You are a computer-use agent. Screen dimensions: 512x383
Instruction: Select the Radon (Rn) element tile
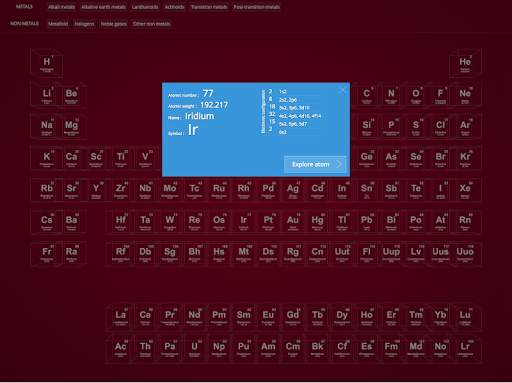click(465, 221)
